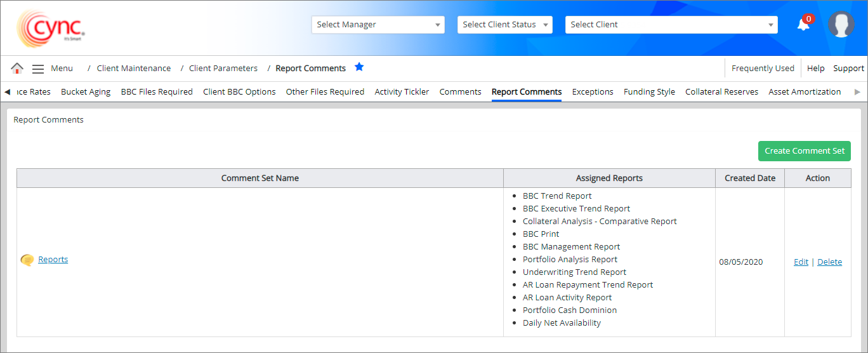The height and width of the screenshot is (353, 868).
Task: Open the Reports comment set link
Action: (x=53, y=260)
